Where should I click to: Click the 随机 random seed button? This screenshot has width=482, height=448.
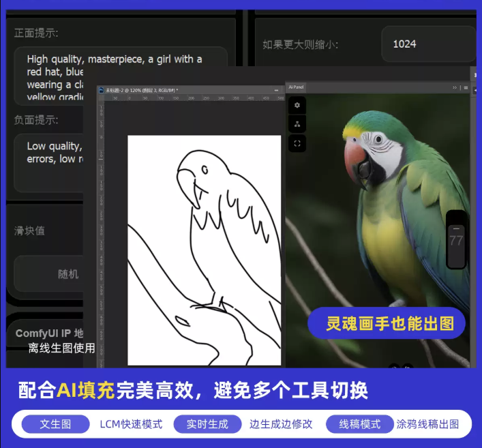point(48,273)
